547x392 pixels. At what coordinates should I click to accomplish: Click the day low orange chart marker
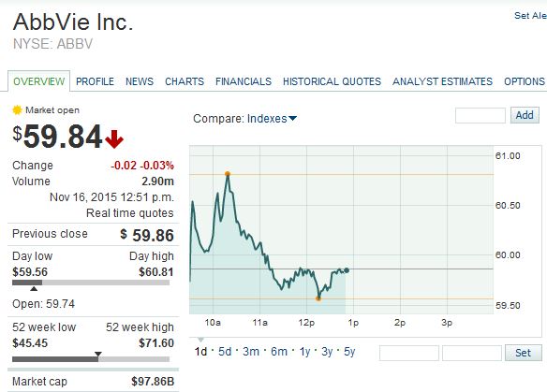[318, 298]
